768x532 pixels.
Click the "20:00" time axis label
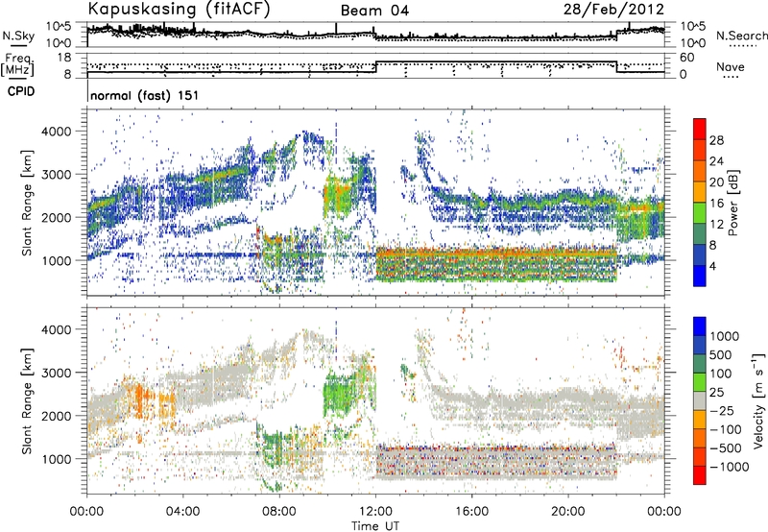pos(568,512)
